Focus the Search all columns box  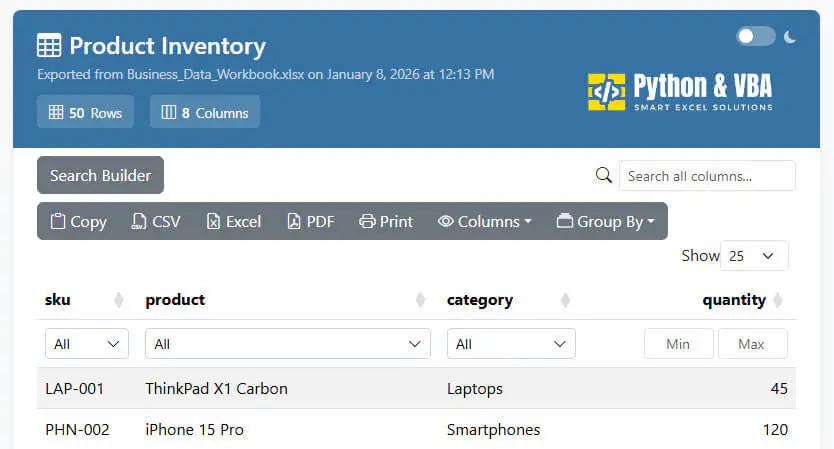(707, 176)
